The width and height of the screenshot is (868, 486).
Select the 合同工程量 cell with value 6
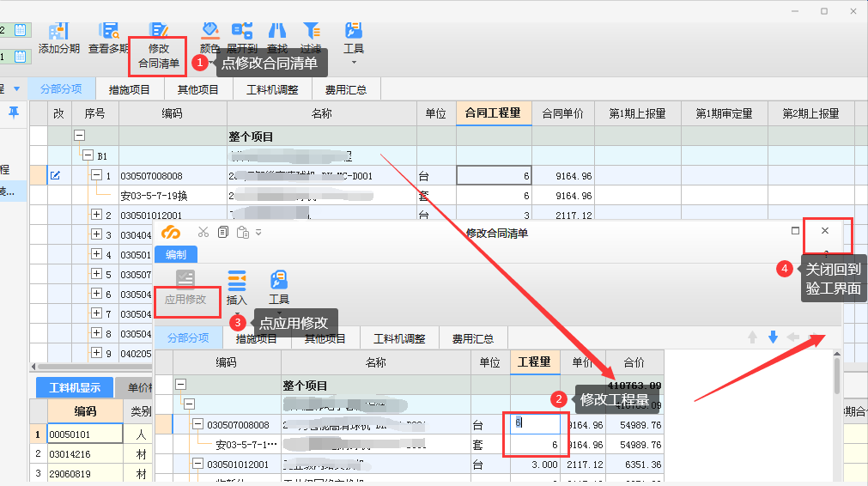tap(494, 176)
